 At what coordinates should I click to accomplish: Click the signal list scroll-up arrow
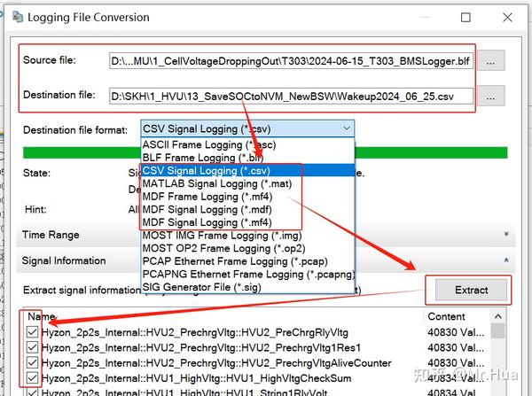click(497, 316)
